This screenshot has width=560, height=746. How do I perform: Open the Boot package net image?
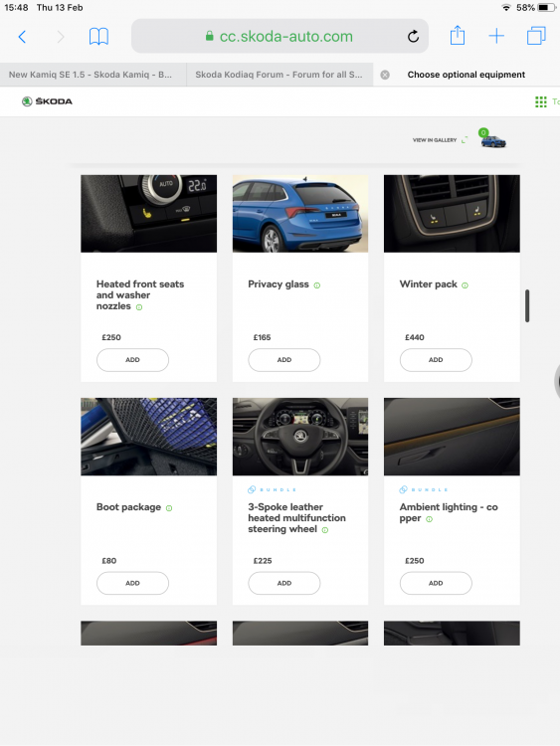148,437
